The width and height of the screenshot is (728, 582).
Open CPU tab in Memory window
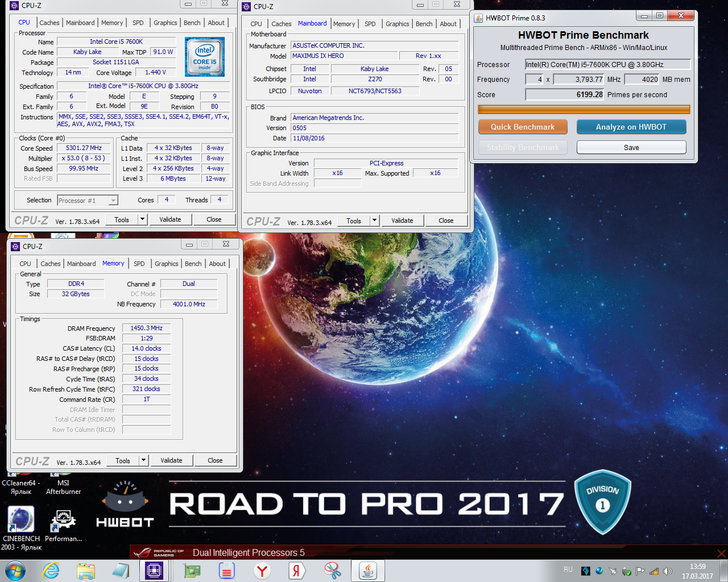[x=26, y=264]
